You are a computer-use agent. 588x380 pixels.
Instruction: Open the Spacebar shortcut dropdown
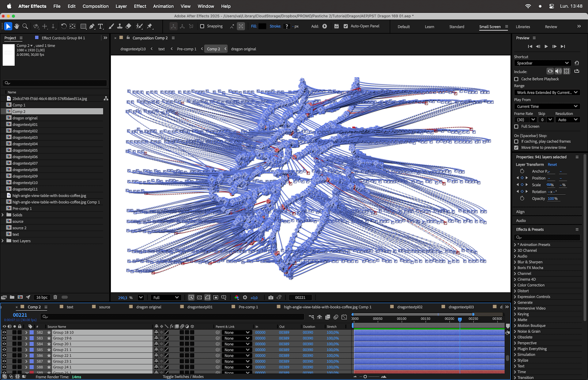point(542,63)
